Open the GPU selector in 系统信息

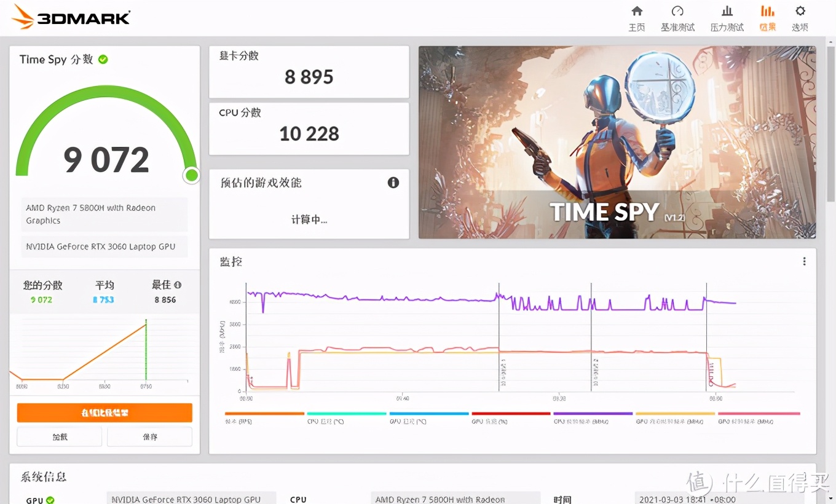[191, 498]
